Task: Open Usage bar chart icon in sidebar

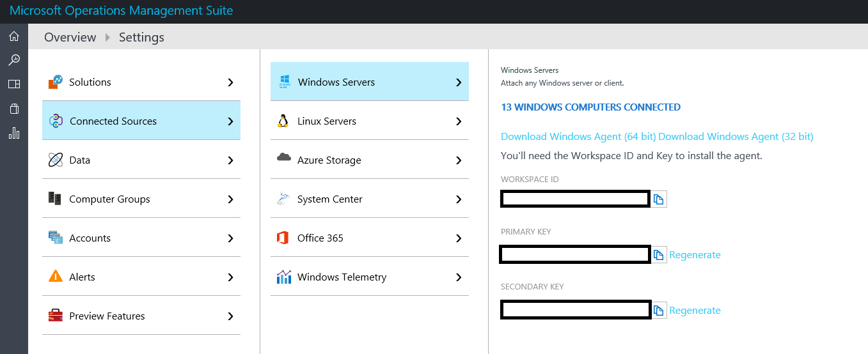Action: coord(14,133)
